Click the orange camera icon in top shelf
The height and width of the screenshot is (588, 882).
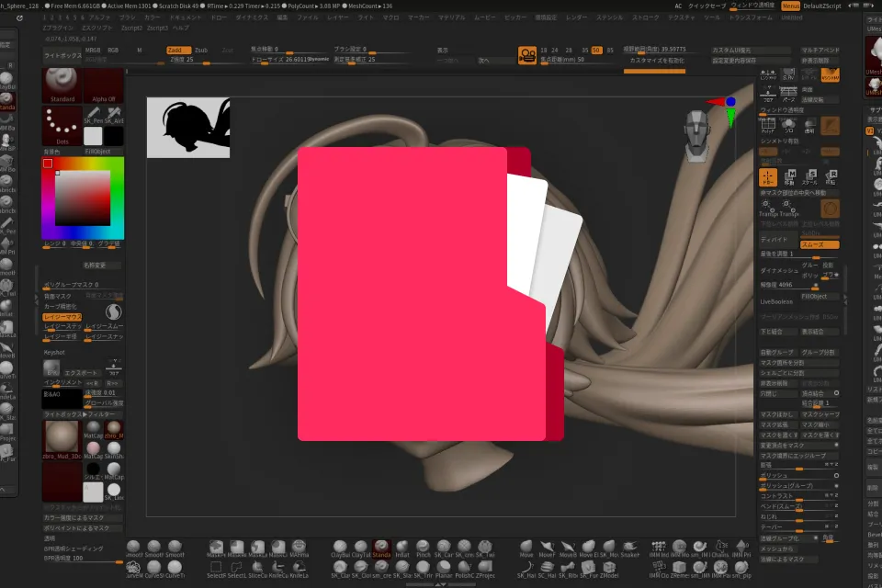click(x=527, y=55)
